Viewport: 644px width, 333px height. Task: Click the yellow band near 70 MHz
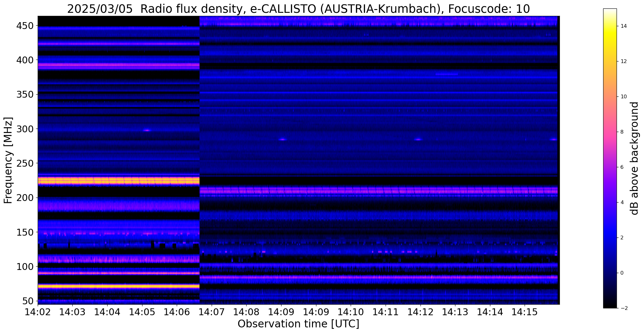tap(118, 286)
